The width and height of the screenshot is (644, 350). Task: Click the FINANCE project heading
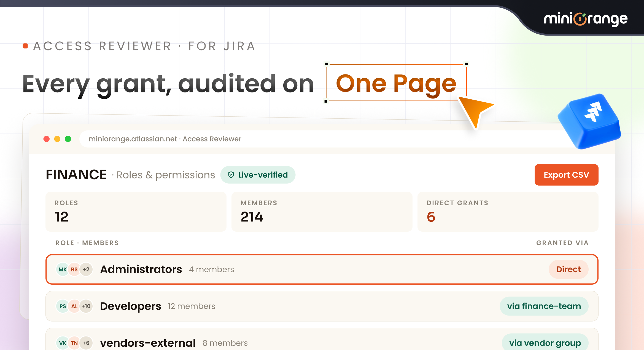[x=76, y=175]
